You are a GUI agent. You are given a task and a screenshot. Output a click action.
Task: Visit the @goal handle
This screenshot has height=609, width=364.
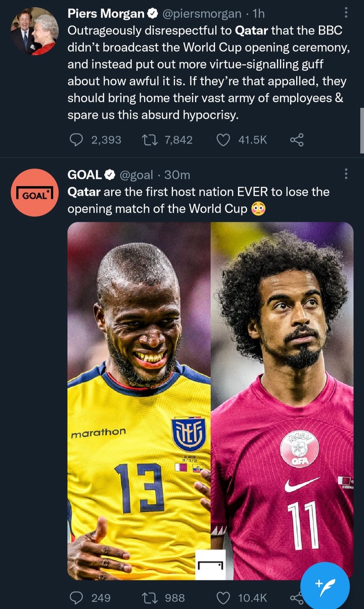tap(136, 175)
